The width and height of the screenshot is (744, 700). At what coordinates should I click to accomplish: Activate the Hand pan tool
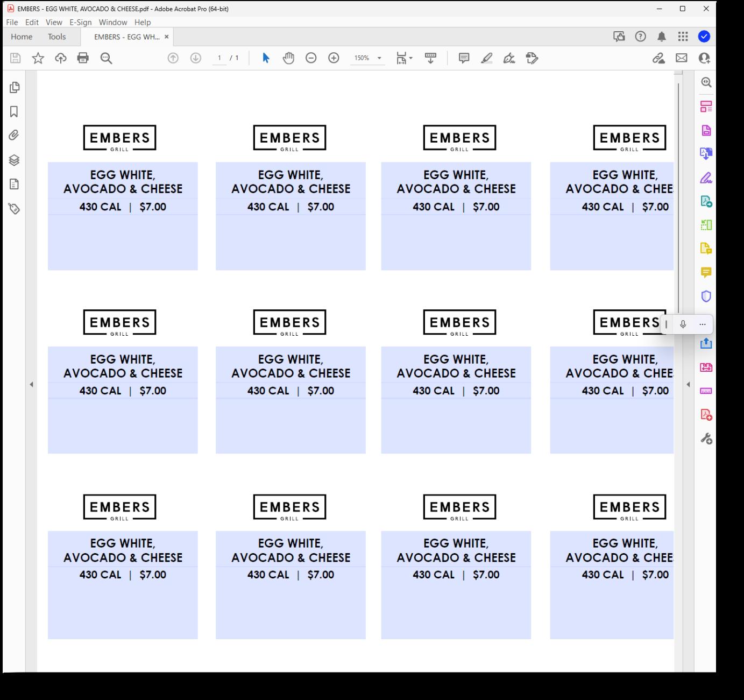pyautogui.click(x=289, y=58)
